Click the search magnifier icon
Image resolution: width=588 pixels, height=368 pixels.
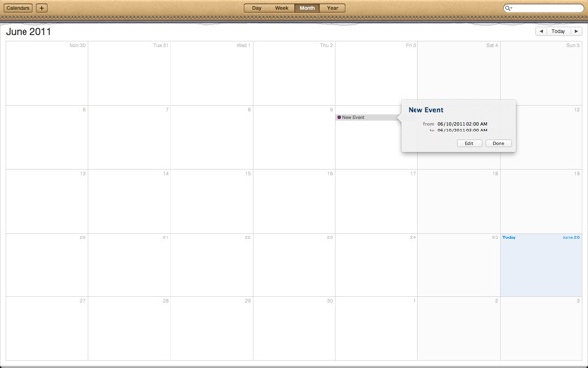point(508,8)
